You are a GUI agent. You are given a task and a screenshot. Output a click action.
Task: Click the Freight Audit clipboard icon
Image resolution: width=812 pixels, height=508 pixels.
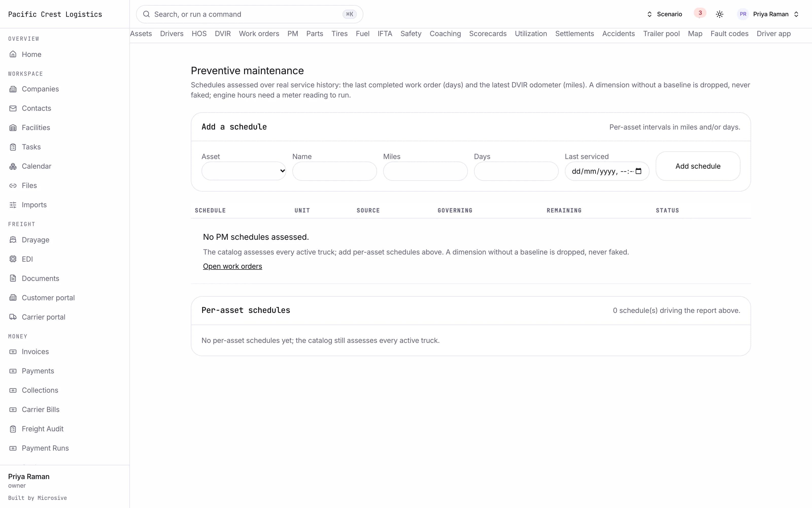(x=13, y=429)
